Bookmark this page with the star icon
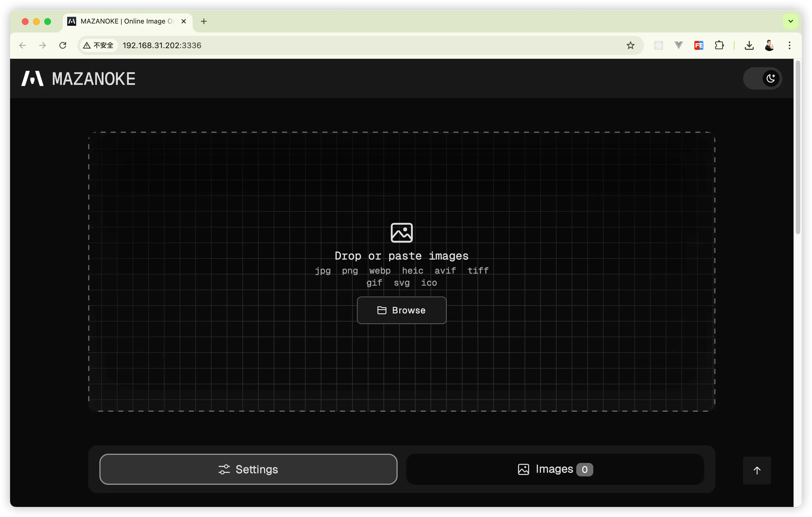The width and height of the screenshot is (812, 517). coord(630,45)
